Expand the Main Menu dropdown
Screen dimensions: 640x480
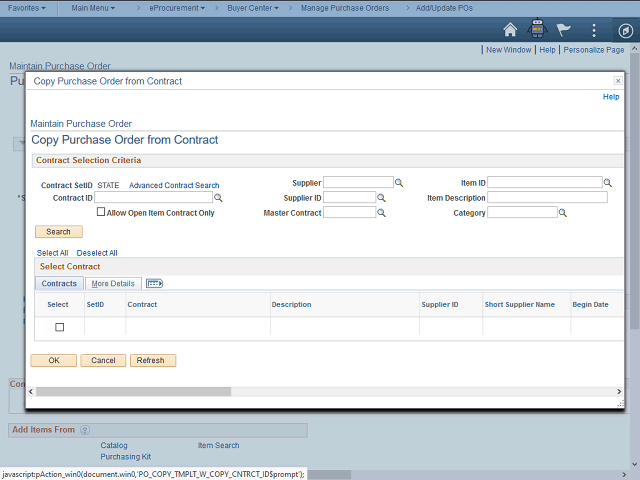(93, 7)
